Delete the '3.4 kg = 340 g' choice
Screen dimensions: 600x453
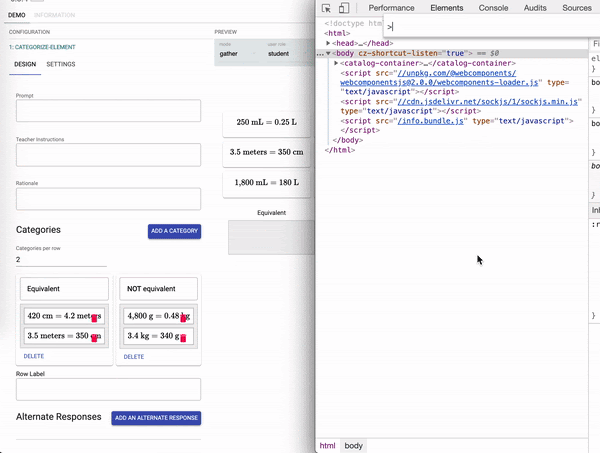pyautogui.click(x=183, y=338)
